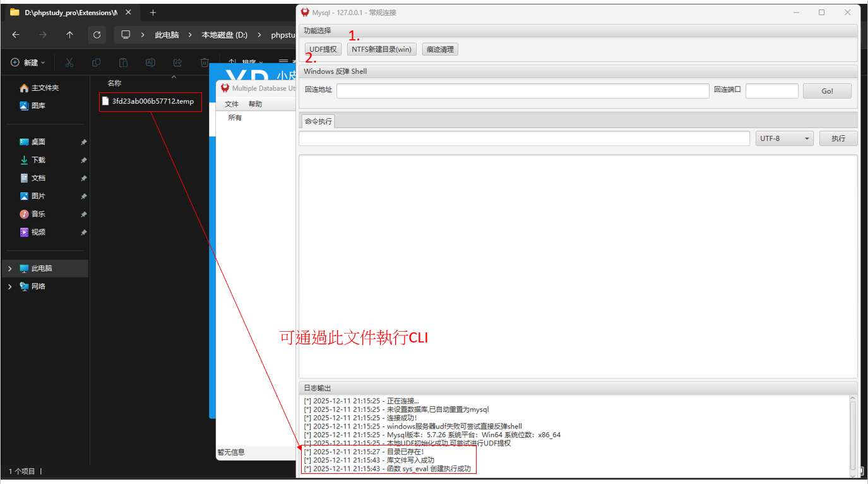Open the UTF-8 encoding dropdown
Viewport: 868px width, 484px height.
click(x=784, y=138)
